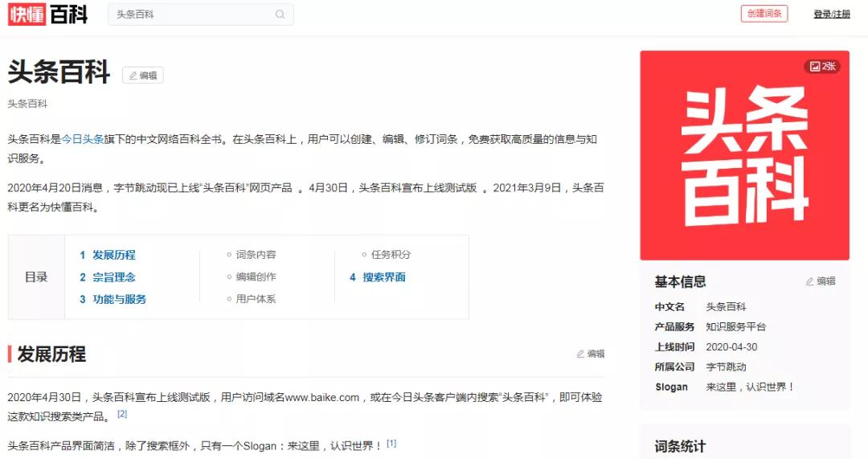Image resolution: width=868 pixels, height=459 pixels.
Task: Select the 中文名 value 头条百科
Action: click(726, 307)
